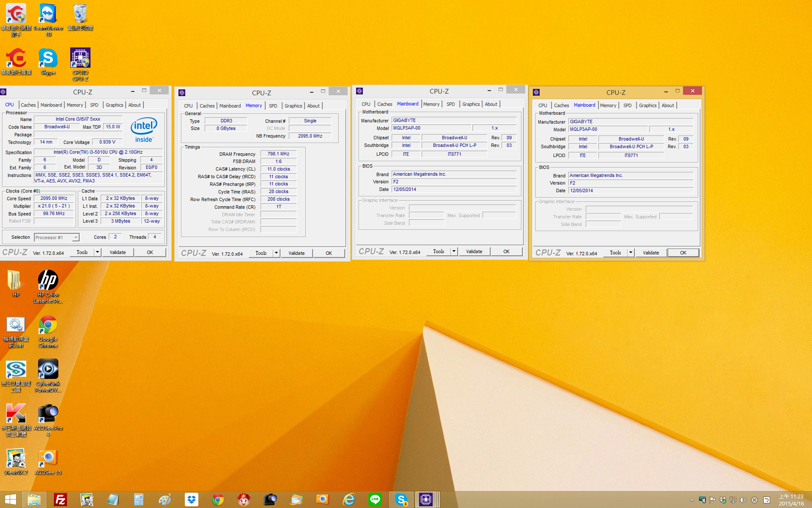Open the ViewNX 2 desktop shortcut
The height and width of the screenshot is (508, 812).
click(x=16, y=461)
